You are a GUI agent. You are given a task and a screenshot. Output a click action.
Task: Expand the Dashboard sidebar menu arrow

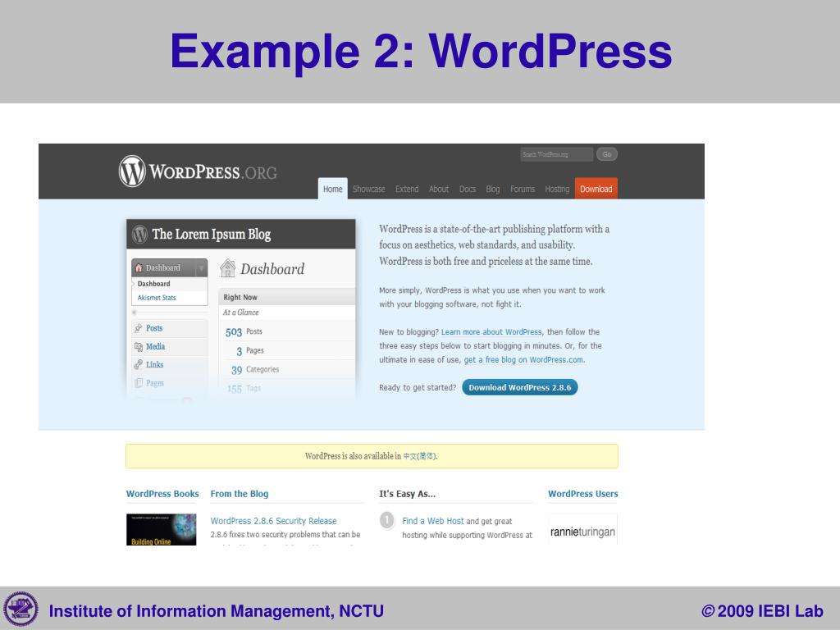pos(202,268)
